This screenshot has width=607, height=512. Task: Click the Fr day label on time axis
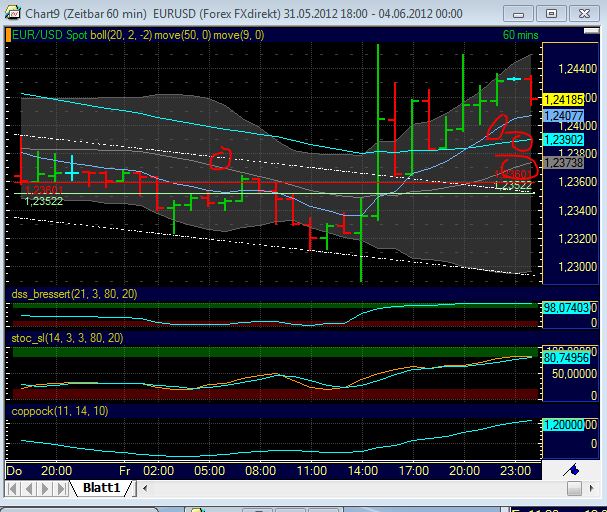125,471
